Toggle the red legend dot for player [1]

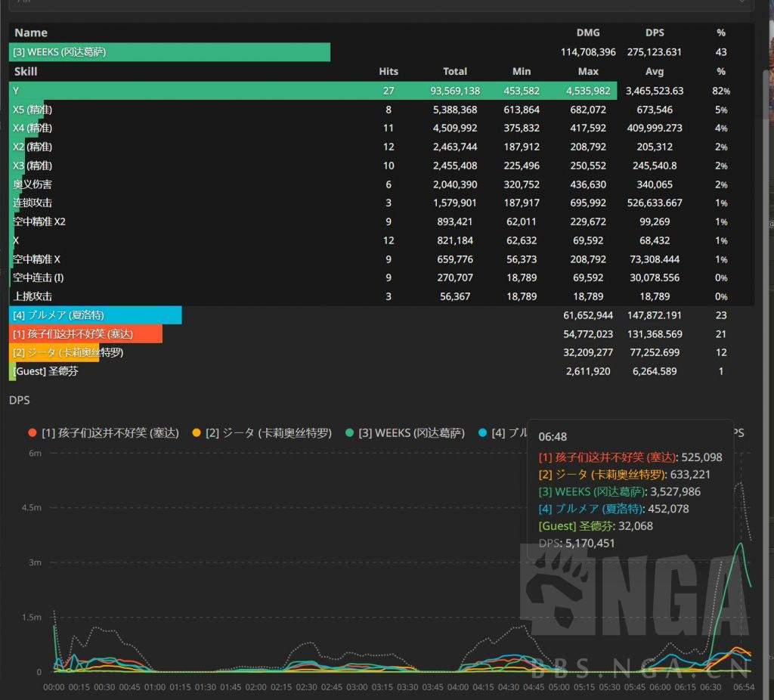click(32, 433)
